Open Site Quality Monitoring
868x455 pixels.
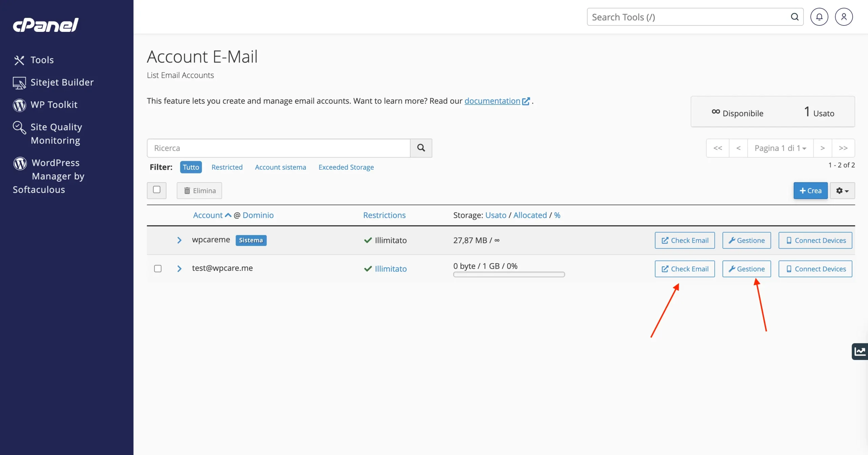tap(56, 134)
